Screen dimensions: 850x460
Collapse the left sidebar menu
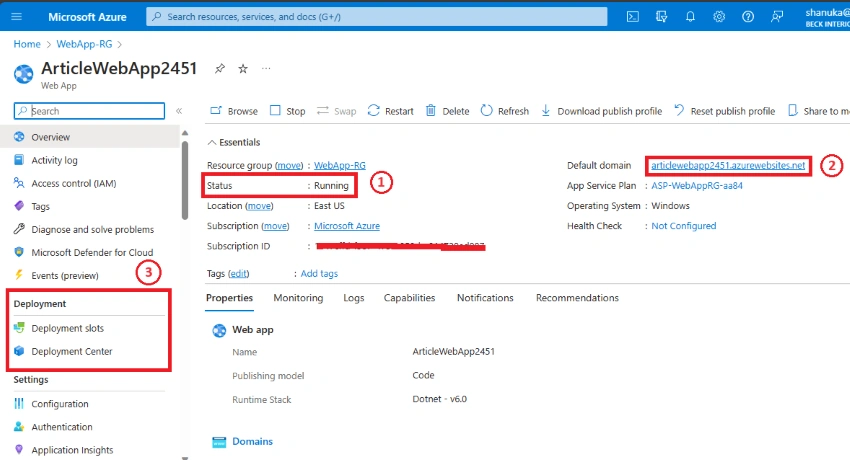pos(179,111)
